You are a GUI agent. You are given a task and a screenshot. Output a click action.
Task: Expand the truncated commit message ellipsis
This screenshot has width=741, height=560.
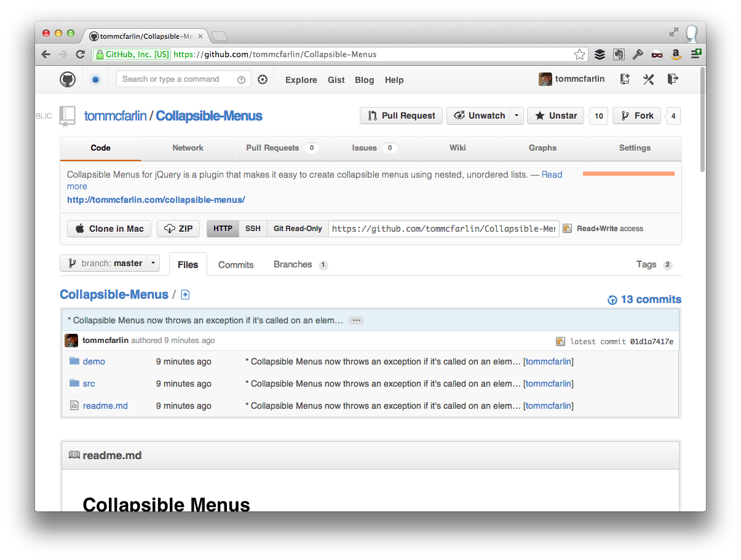355,320
